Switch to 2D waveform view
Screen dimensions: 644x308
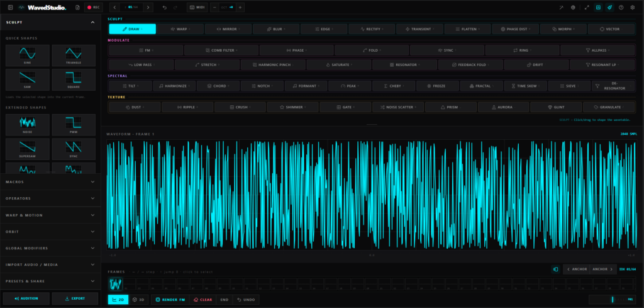pos(118,300)
